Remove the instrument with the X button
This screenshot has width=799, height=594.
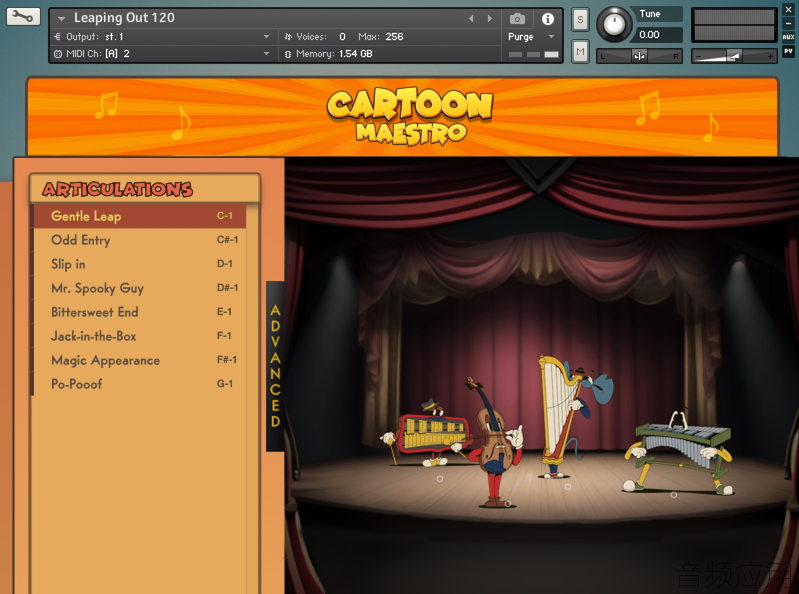[x=788, y=10]
